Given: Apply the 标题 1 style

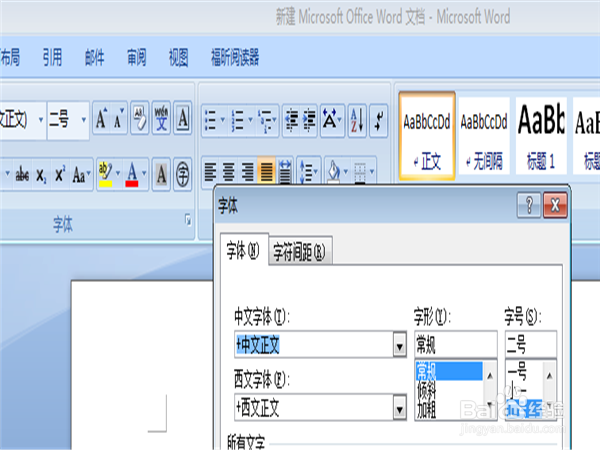Looking at the screenshot, I should point(541,136).
